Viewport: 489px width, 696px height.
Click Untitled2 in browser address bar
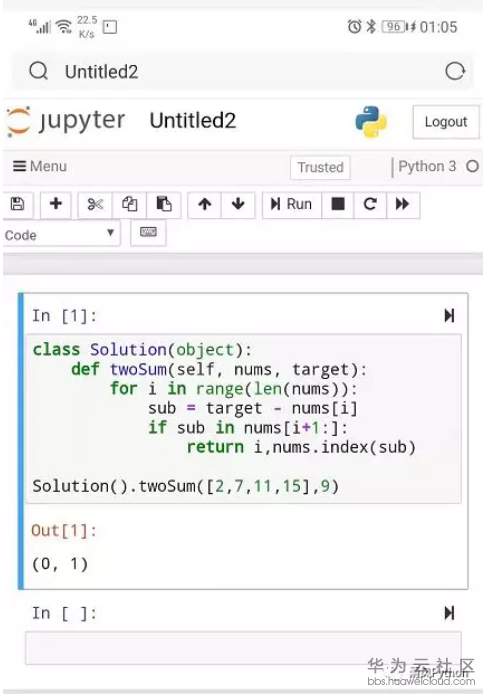click(x=102, y=72)
